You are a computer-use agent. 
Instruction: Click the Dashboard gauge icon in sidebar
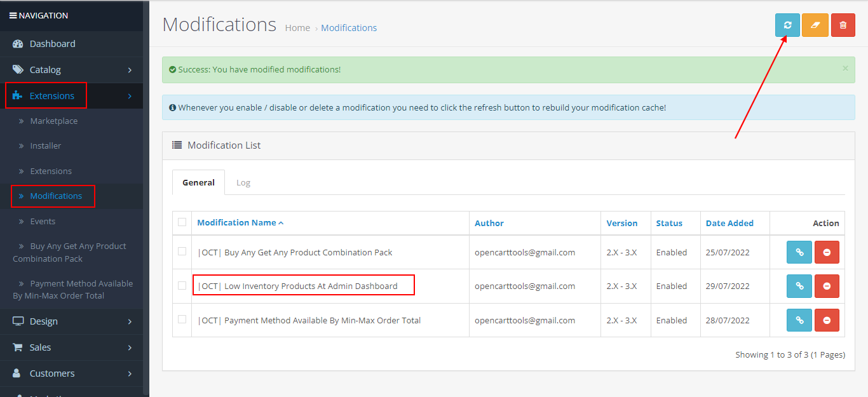pos(17,44)
